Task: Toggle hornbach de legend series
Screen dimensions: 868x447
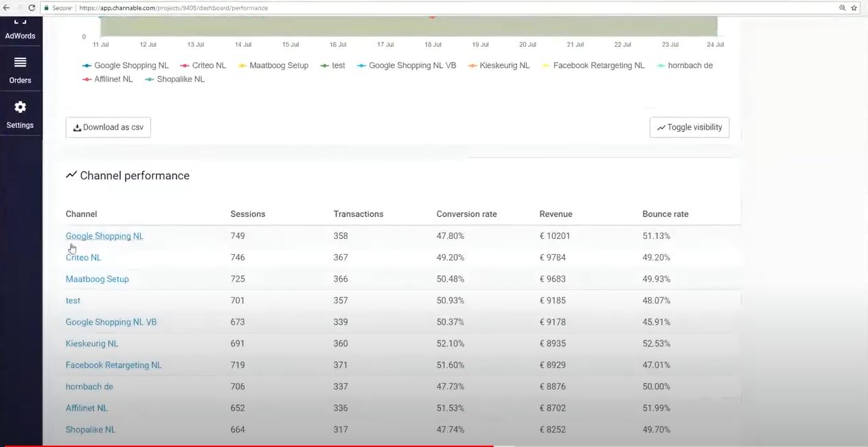Action: pyautogui.click(x=685, y=65)
